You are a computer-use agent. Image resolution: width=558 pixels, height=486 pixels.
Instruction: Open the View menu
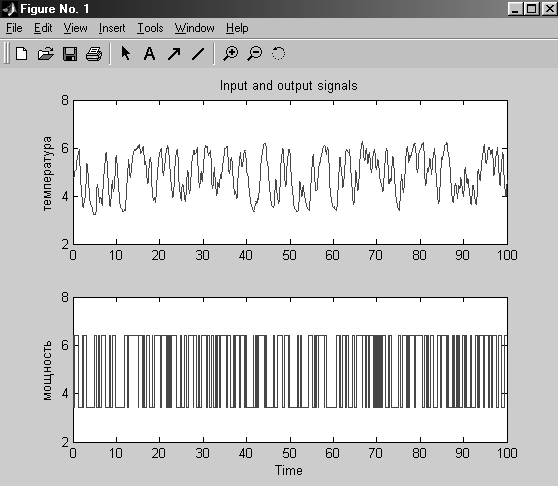point(75,28)
